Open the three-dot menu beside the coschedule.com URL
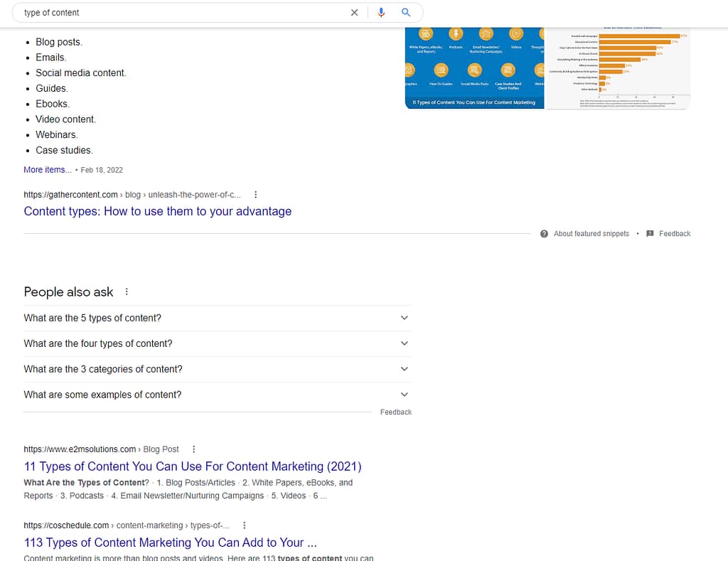The image size is (728, 561). [245, 525]
